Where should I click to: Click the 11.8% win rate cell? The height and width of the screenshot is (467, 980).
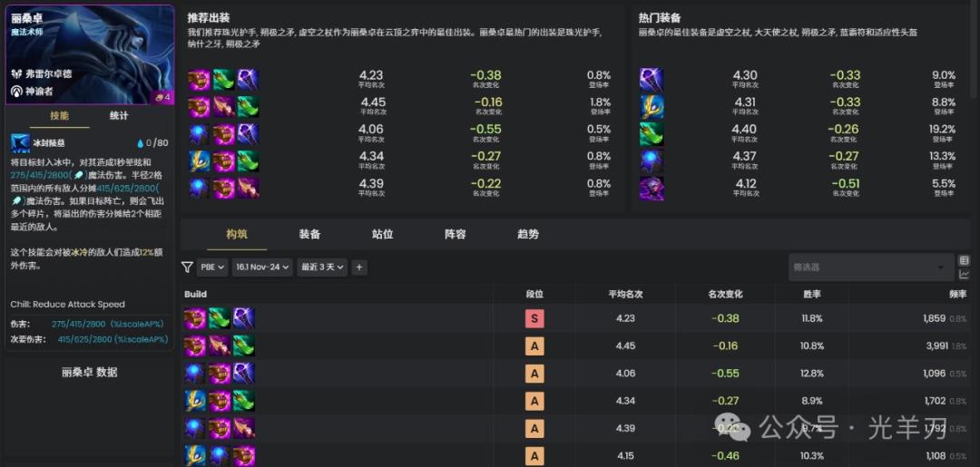pos(812,318)
